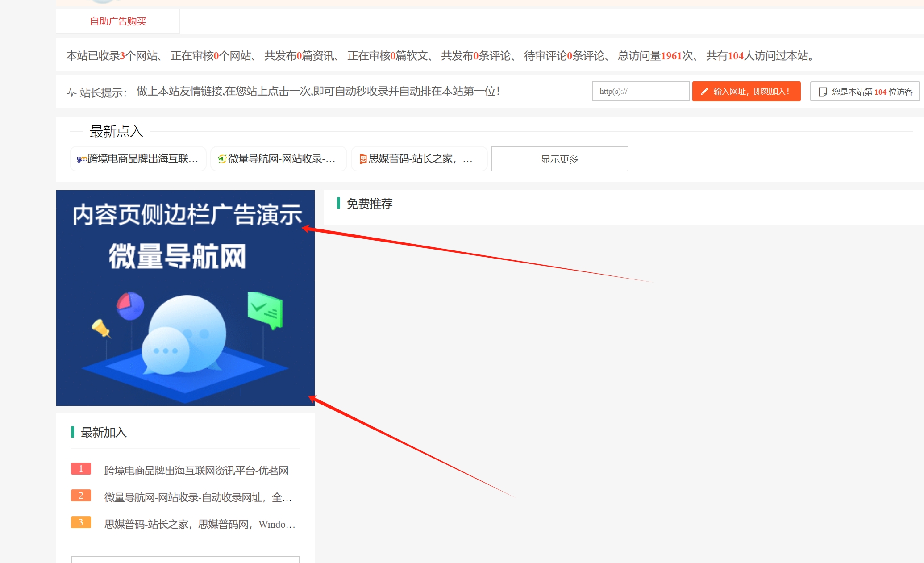Viewport: 924px width, 563px height.
Task: Click the 输入网址，即刻加入 button
Action: (x=746, y=91)
